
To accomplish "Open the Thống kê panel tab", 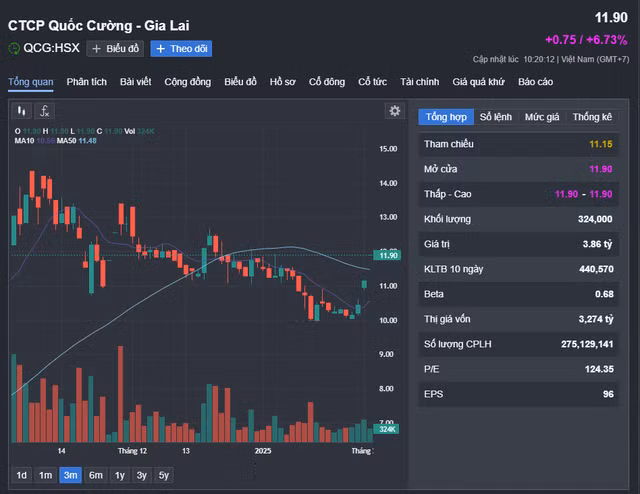I will tap(592, 117).
